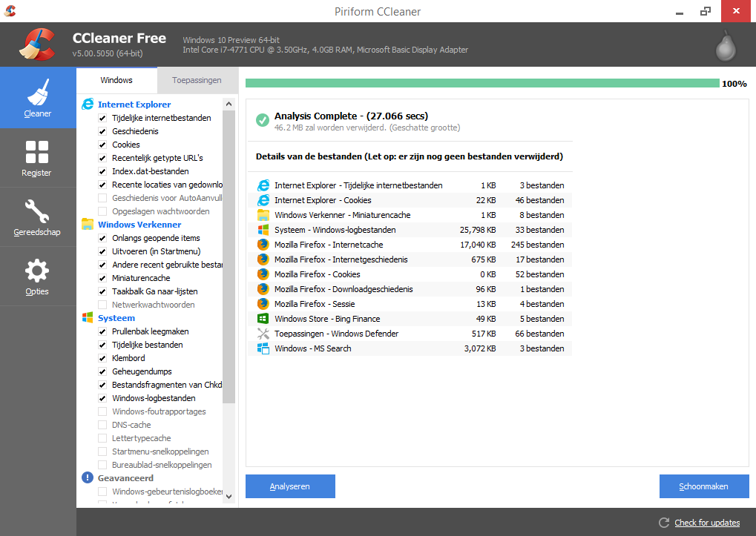
Task: Disable the Prullenbak leegmaken checkbox
Action: click(103, 331)
